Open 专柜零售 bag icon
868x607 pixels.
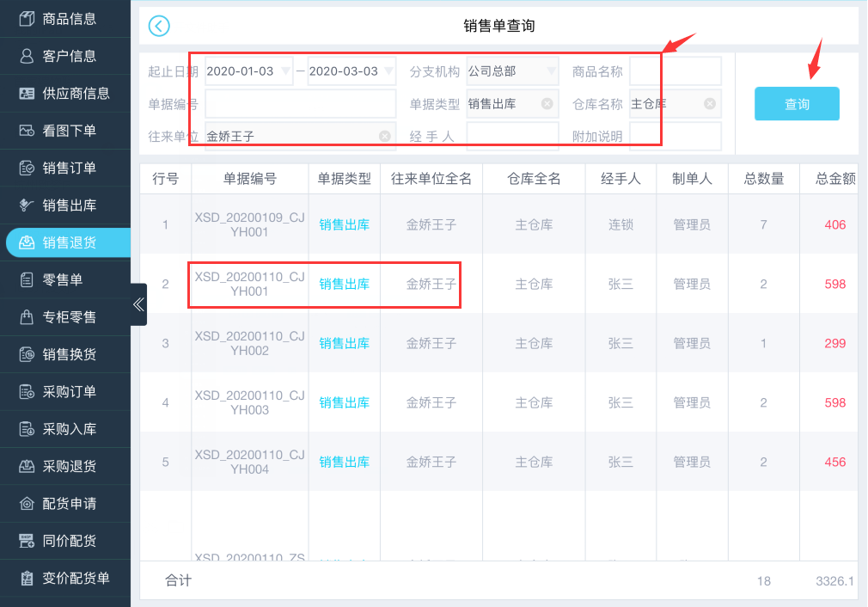(27, 317)
